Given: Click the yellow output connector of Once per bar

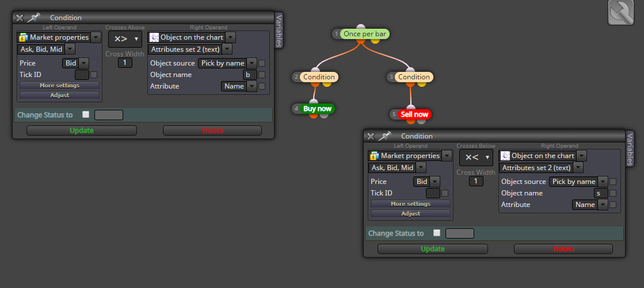Looking at the screenshot, I should pyautogui.click(x=375, y=40).
